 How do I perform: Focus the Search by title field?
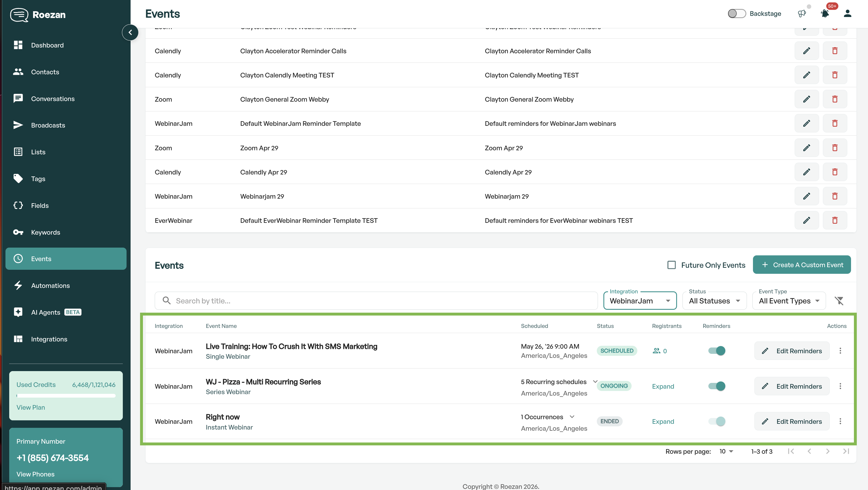pyautogui.click(x=376, y=301)
